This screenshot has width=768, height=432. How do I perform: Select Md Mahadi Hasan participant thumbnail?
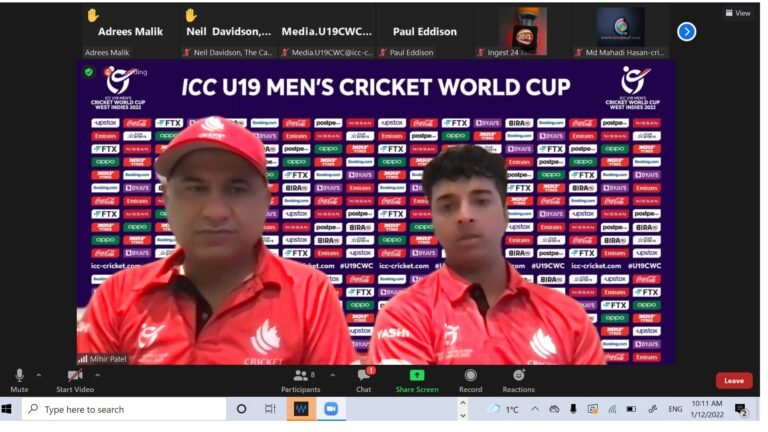tap(620, 32)
